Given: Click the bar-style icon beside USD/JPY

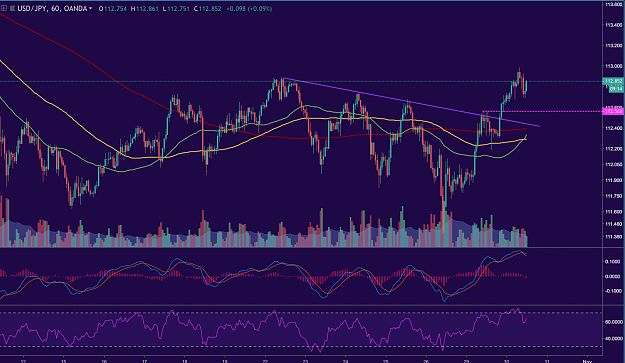Looking at the screenshot, I should 12,8.
